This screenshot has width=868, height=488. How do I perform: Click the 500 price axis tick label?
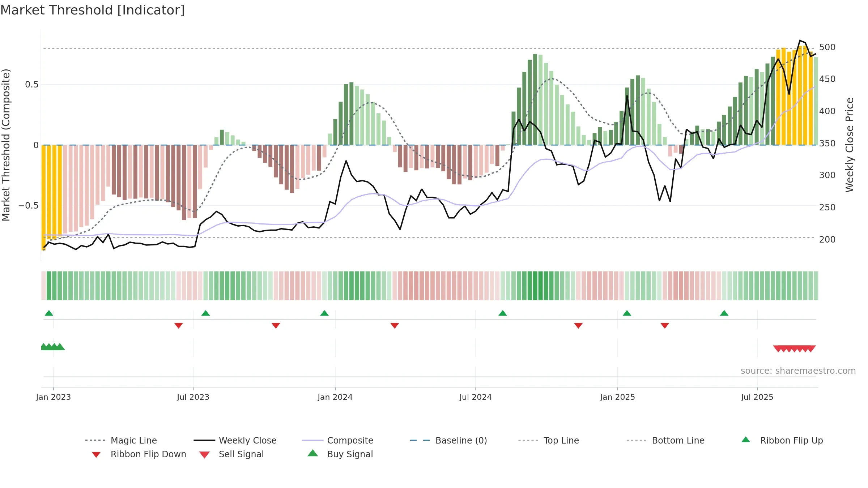(827, 47)
